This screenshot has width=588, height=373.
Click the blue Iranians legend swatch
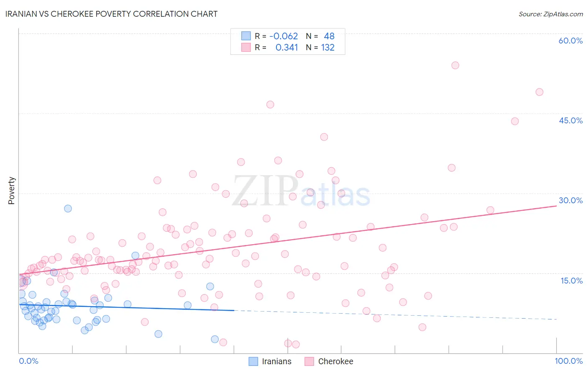(253, 361)
